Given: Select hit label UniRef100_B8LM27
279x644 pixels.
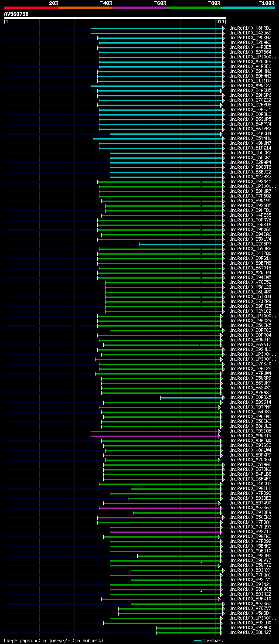Looking at the screenshot, I should pos(250,632).
